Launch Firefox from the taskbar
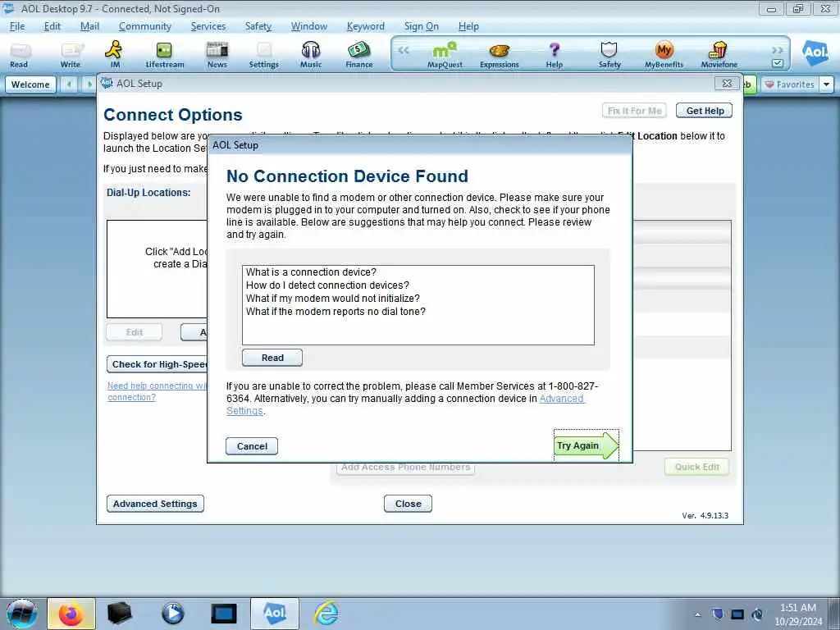Image resolution: width=840 pixels, height=630 pixels. tap(71, 614)
